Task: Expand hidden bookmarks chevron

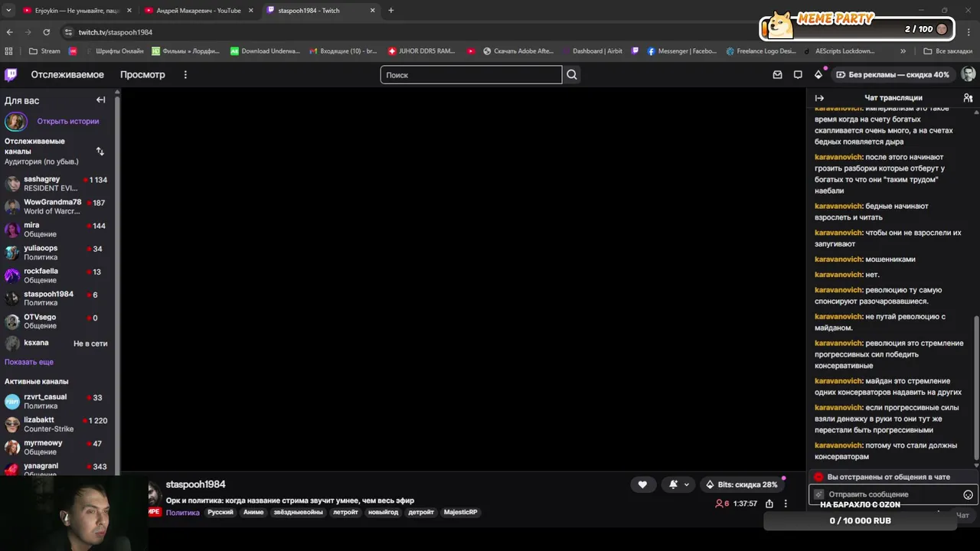Action: (903, 51)
